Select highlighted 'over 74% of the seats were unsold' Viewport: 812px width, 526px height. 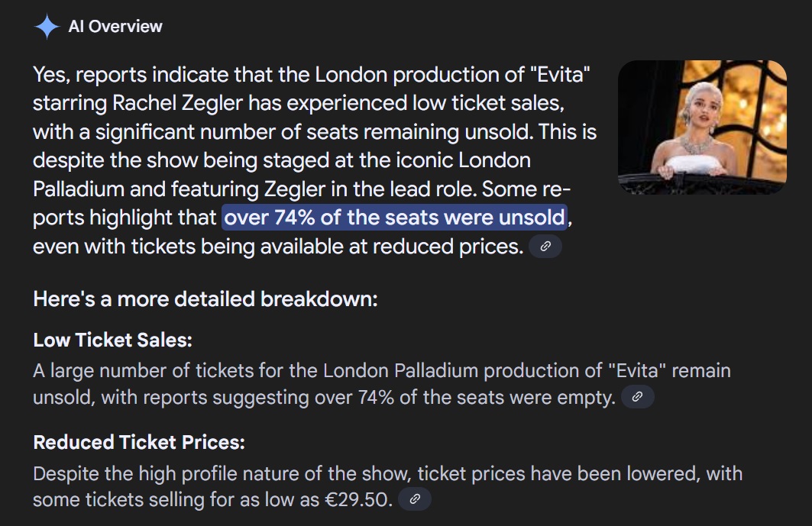(x=395, y=218)
